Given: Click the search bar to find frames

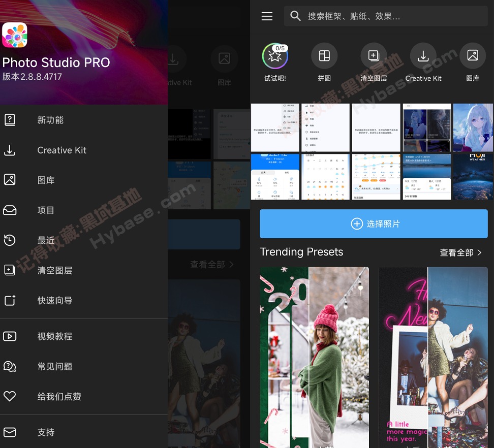Looking at the screenshot, I should click(386, 16).
